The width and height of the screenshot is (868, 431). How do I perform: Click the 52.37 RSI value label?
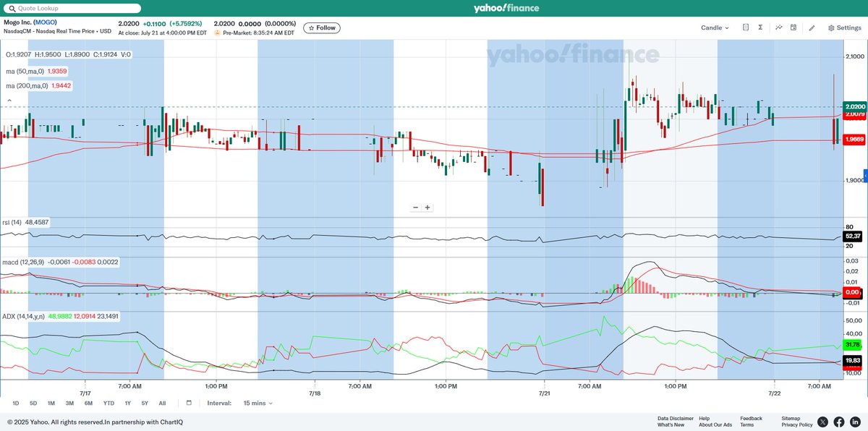coord(853,236)
